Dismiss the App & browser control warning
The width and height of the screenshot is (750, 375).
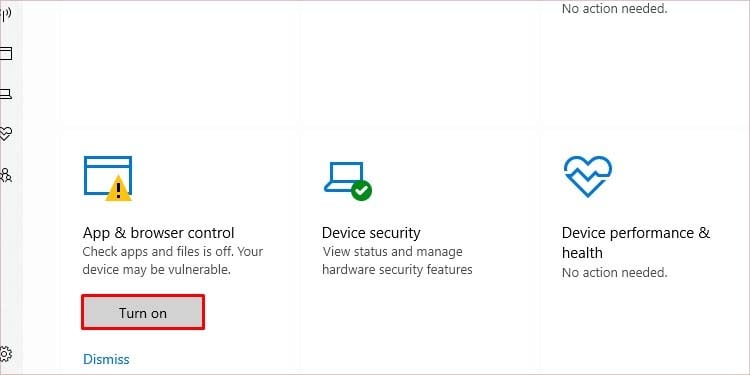tap(106, 359)
